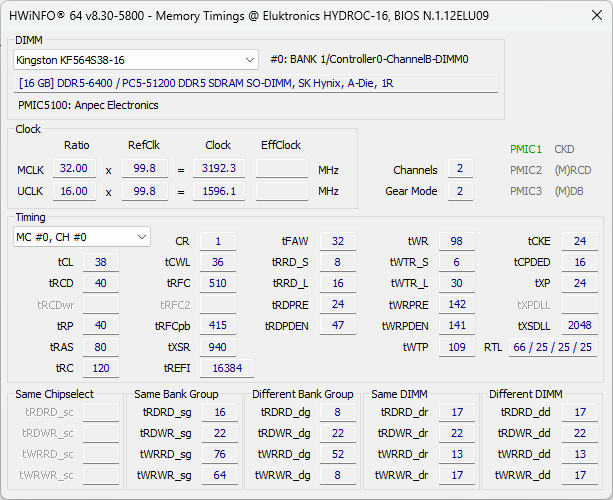Close the Memory Timings window
Viewport: 613px width, 500px height.
597,16
